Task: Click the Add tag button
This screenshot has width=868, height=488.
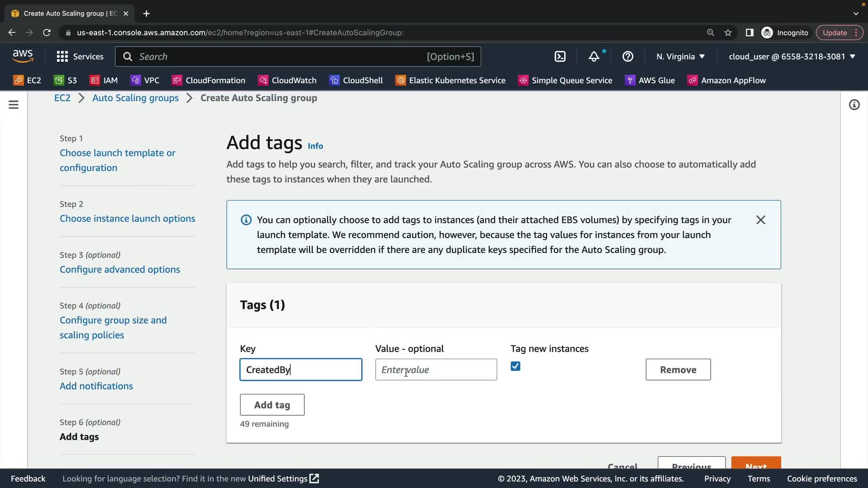Action: (x=272, y=405)
